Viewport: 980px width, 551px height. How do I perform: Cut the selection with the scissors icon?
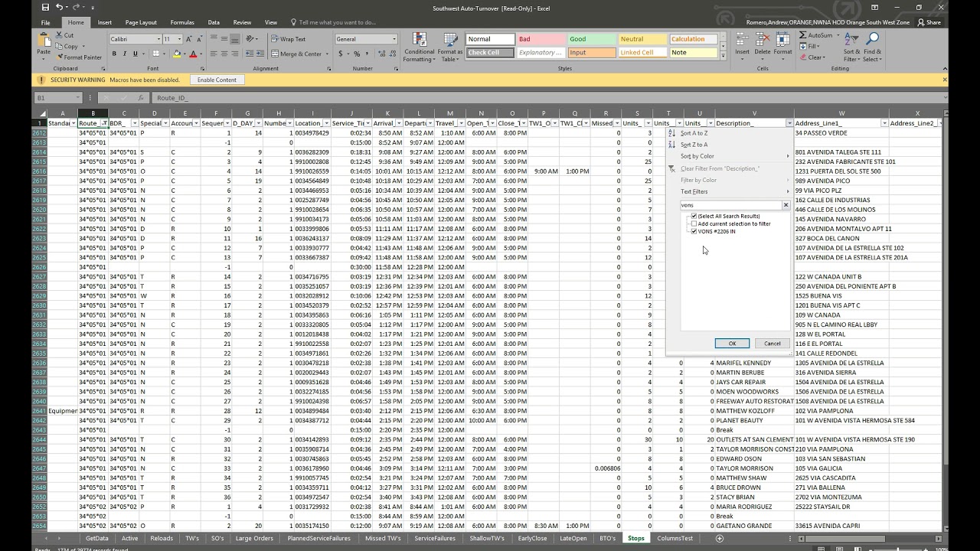59,35
